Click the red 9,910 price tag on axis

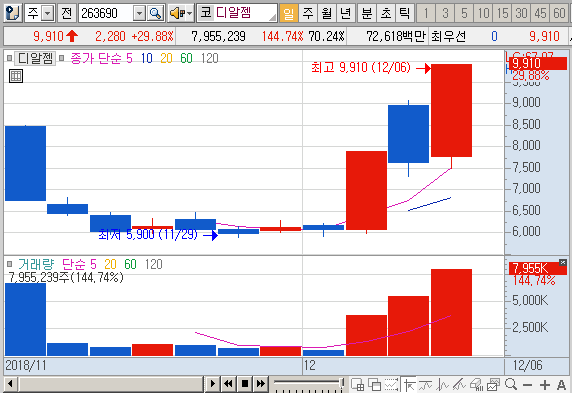[538, 63]
